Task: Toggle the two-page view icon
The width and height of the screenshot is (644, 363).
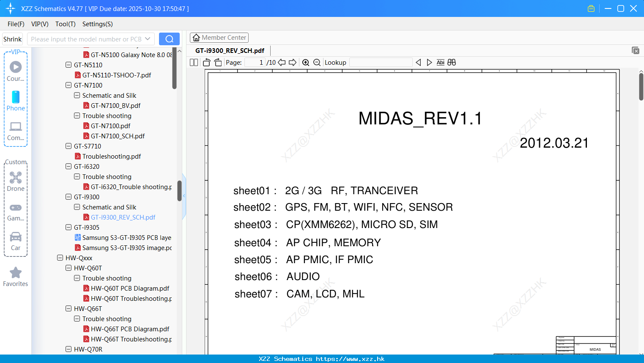Action: (x=194, y=63)
